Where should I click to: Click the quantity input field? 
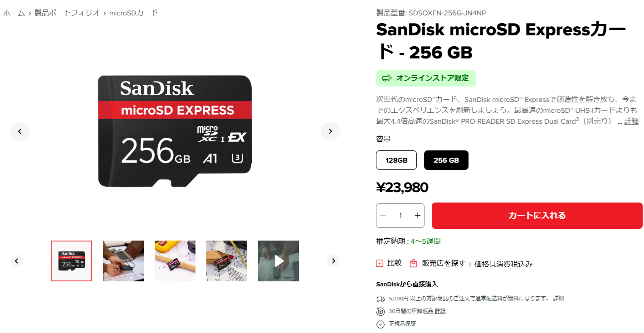tap(400, 216)
